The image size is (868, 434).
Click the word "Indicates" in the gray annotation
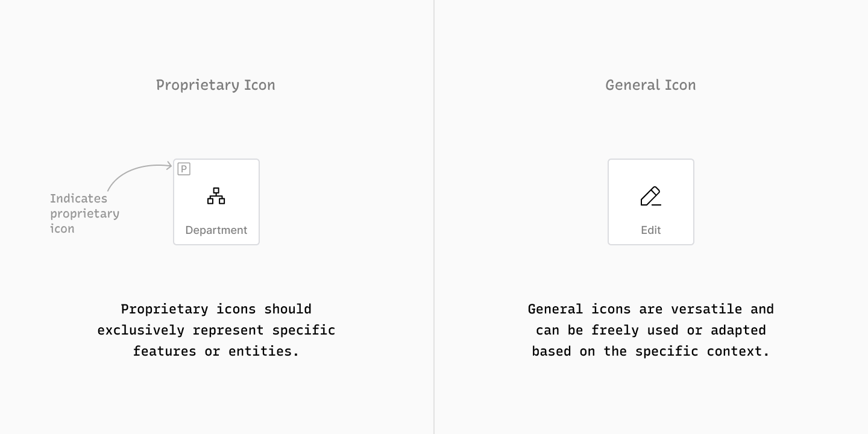(x=78, y=198)
